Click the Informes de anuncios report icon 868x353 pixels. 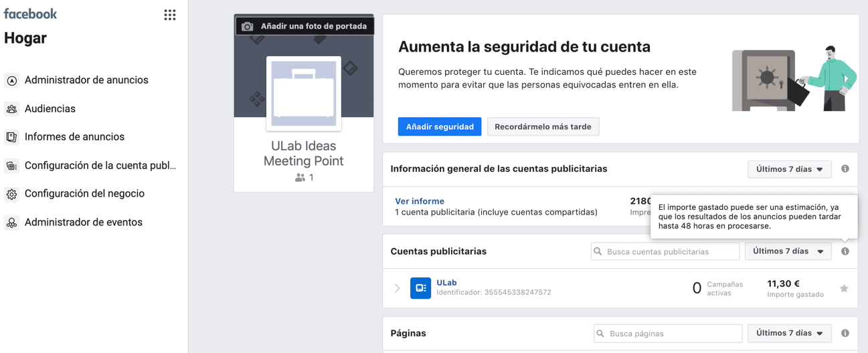click(x=11, y=137)
